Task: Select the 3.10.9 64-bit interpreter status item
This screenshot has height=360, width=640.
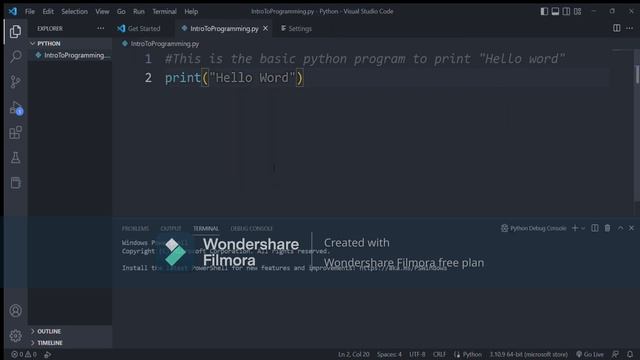Action: tap(529, 354)
